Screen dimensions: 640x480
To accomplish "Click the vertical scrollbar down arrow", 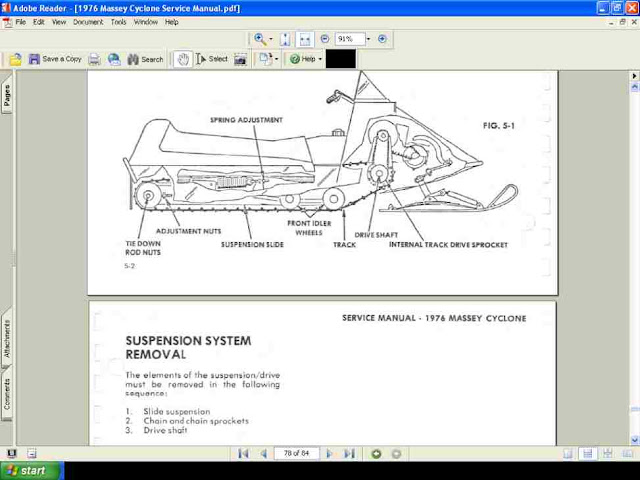I will tap(635, 440).
